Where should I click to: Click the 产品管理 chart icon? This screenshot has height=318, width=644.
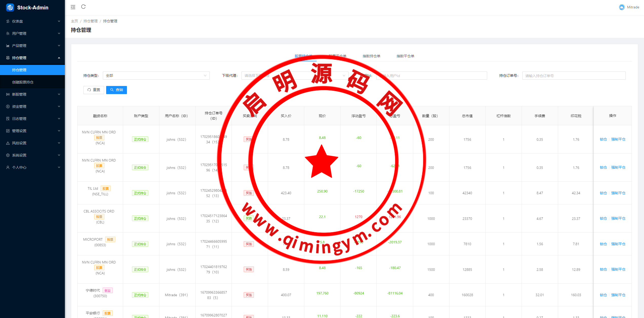point(8,46)
